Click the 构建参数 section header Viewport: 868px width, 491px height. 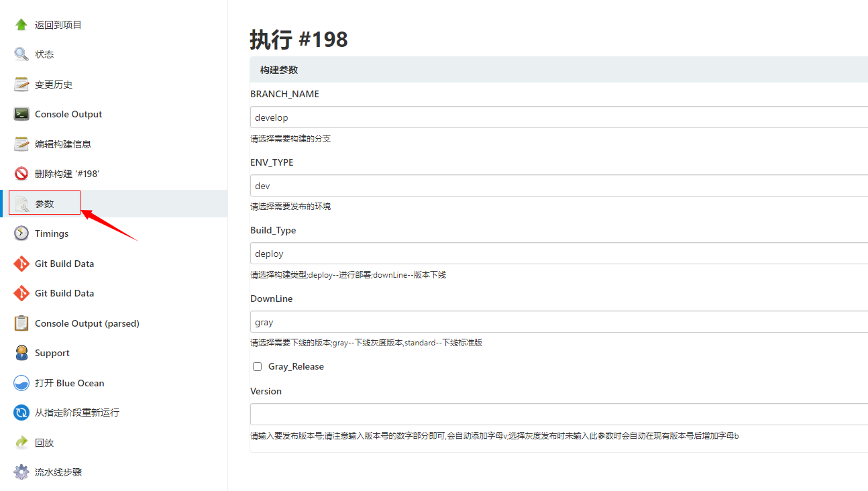pos(559,70)
